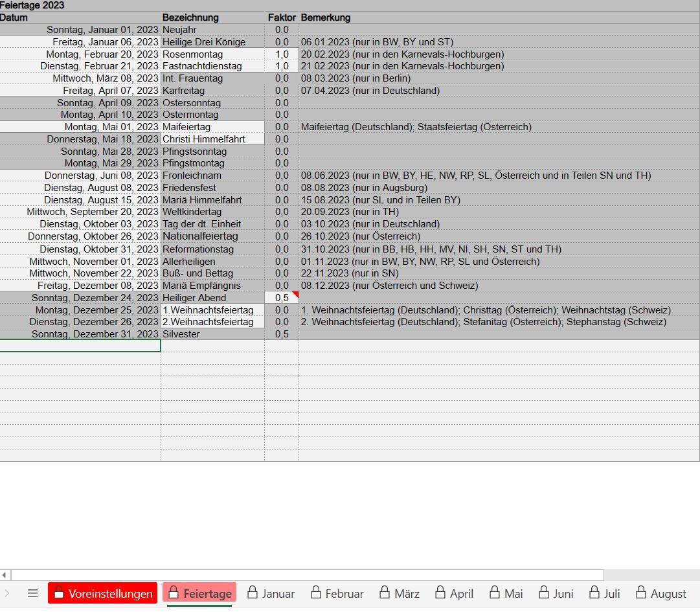Click remark 22.11.2023 (nur in SN)
Screen dimensions: 700x612
(x=499, y=273)
